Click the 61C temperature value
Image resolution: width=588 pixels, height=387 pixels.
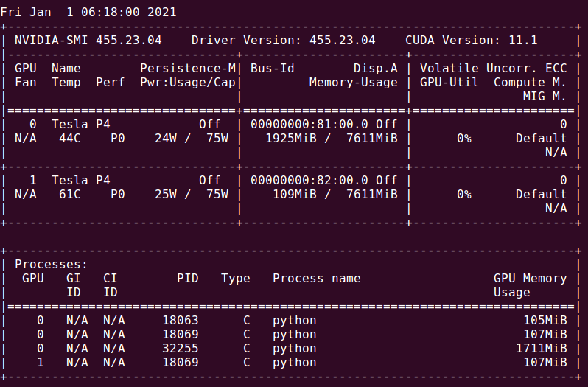(70, 195)
